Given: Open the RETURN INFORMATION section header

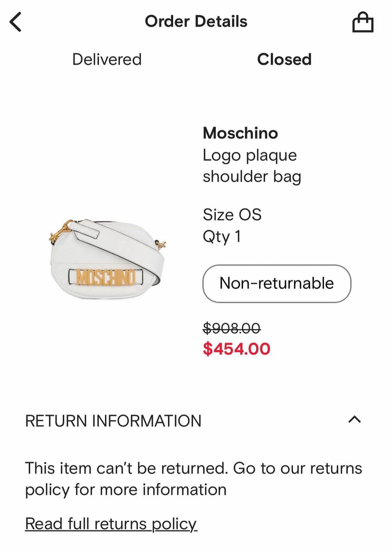Looking at the screenshot, I should 113,421.
